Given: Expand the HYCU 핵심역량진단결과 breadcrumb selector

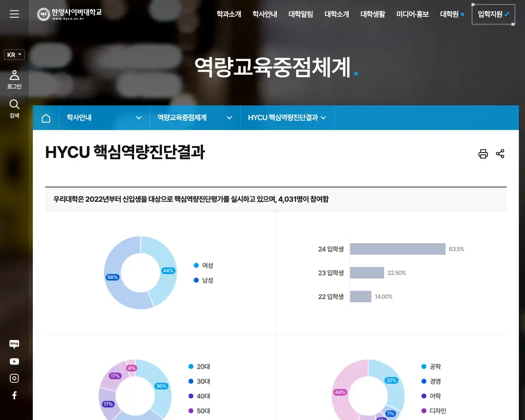Looking at the screenshot, I should (287, 118).
